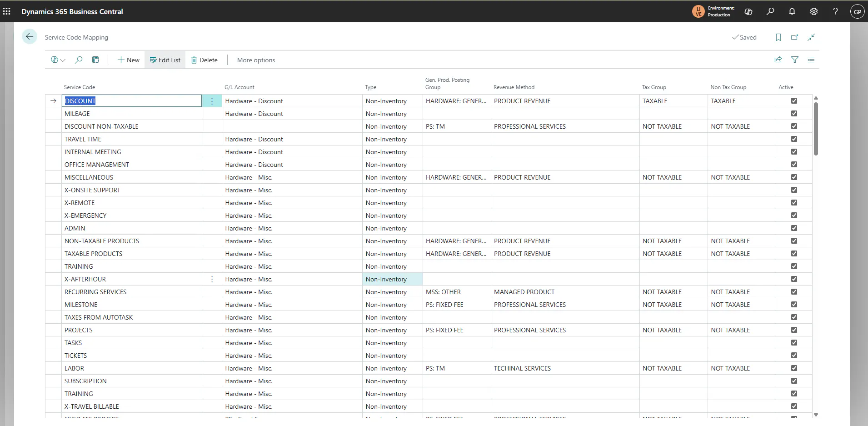Share the page from the toolbar
Screen dimensions: 868x426
coord(778,60)
